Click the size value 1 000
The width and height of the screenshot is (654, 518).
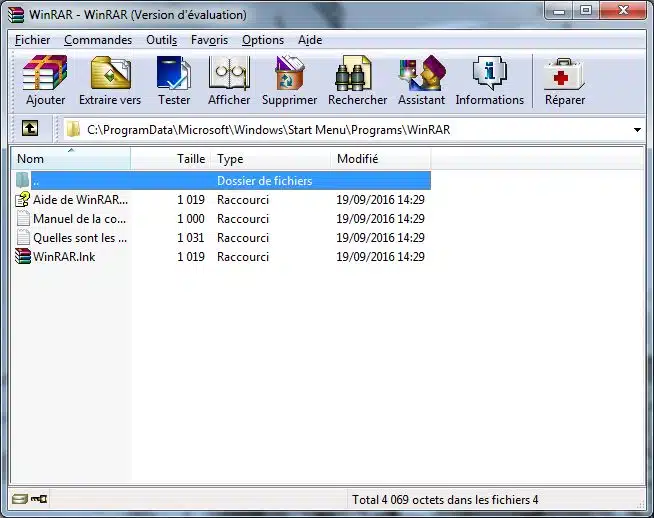[x=191, y=219]
